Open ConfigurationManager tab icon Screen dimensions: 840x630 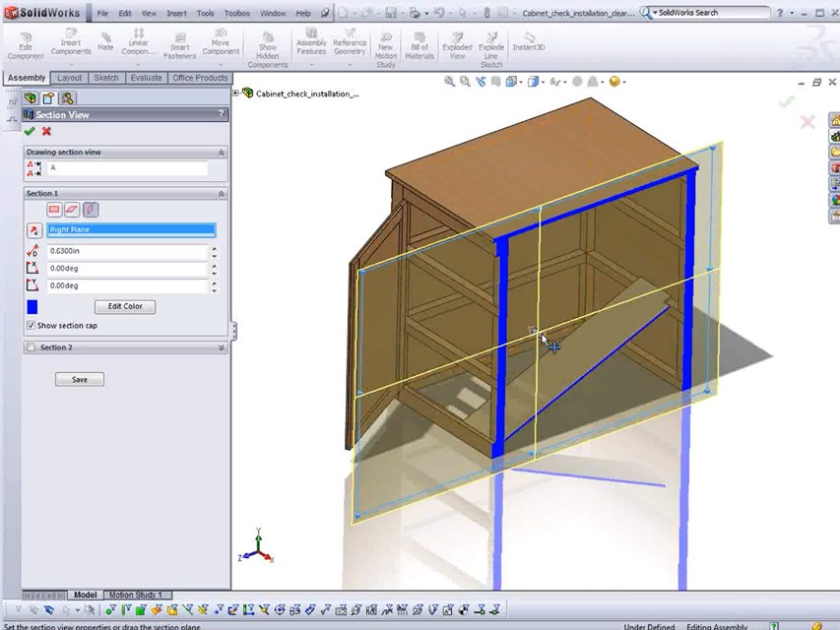pyautogui.click(x=67, y=98)
